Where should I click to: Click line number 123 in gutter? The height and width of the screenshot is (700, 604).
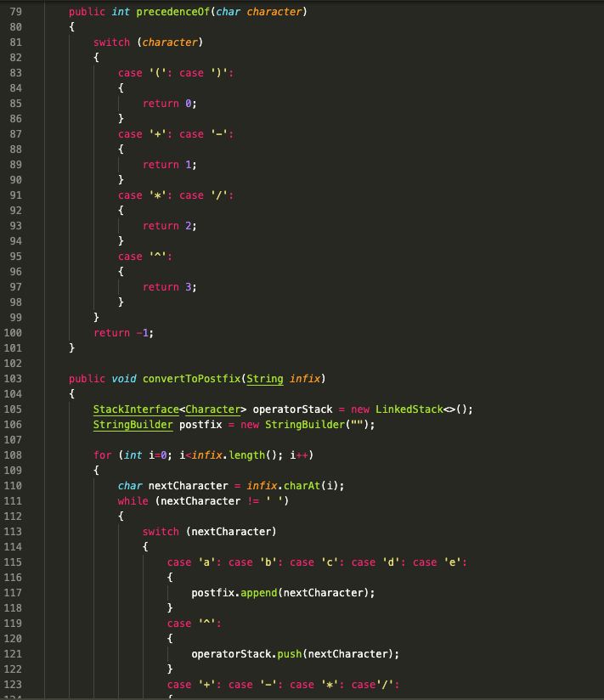(13, 685)
